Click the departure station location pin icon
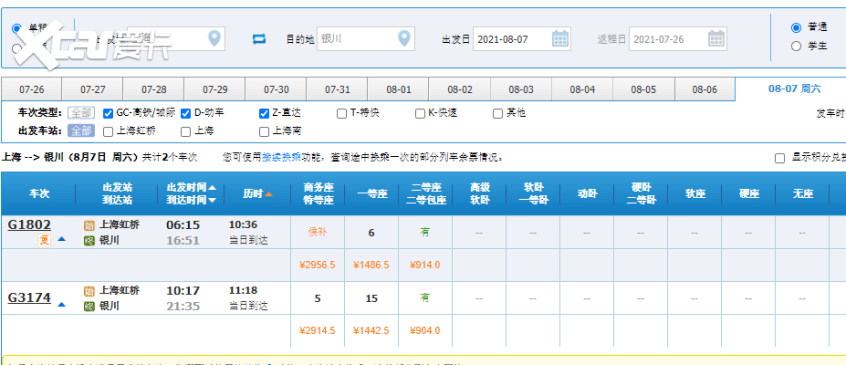 pos(215,38)
